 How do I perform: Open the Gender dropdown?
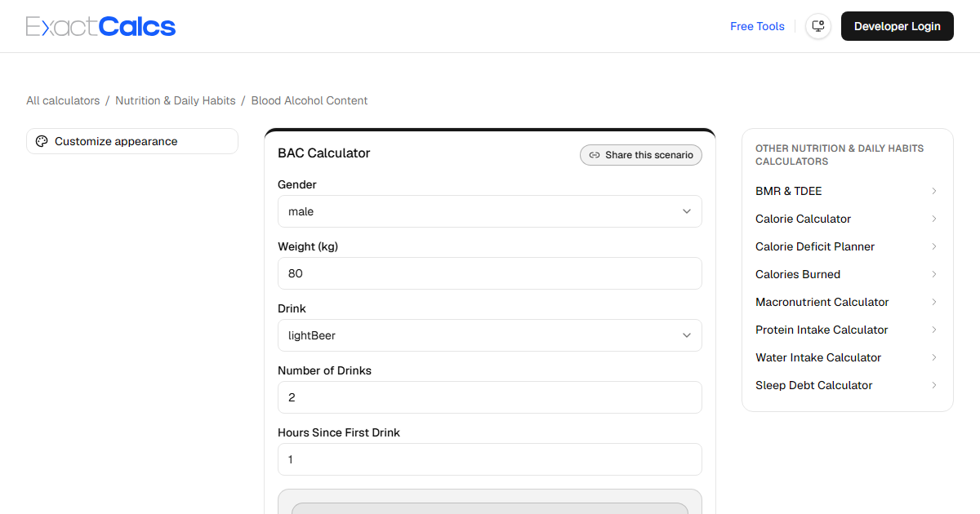[x=490, y=211]
